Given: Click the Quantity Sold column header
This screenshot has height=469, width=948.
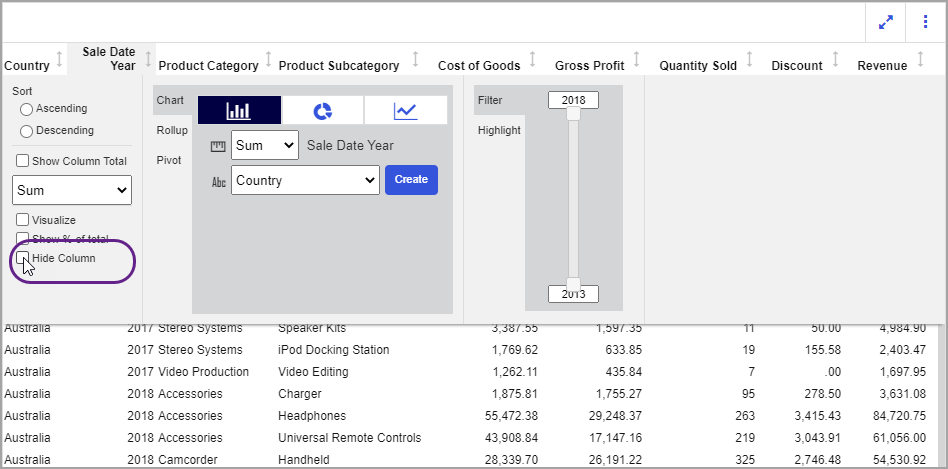Looking at the screenshot, I should tap(698, 66).
